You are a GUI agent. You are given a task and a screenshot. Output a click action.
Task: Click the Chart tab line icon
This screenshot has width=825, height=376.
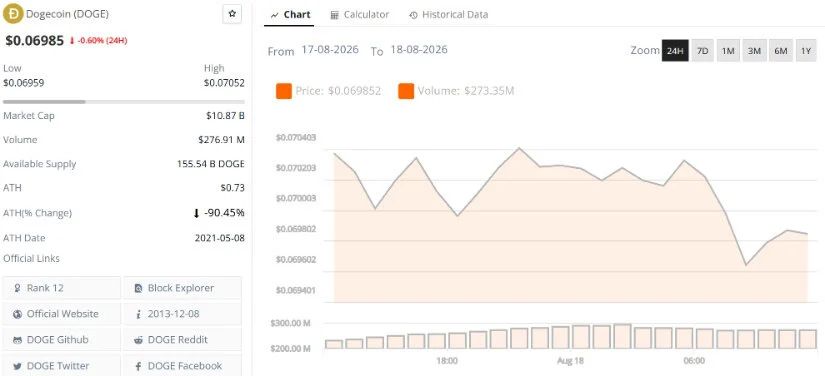tap(274, 15)
